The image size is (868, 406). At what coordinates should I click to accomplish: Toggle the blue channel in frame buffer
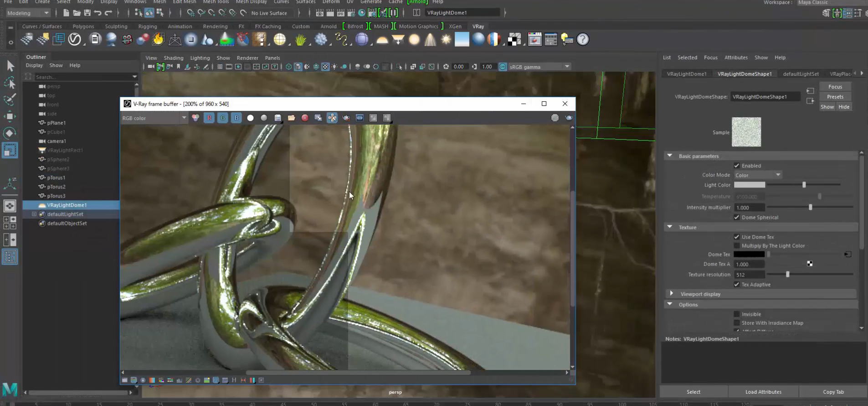pyautogui.click(x=236, y=118)
